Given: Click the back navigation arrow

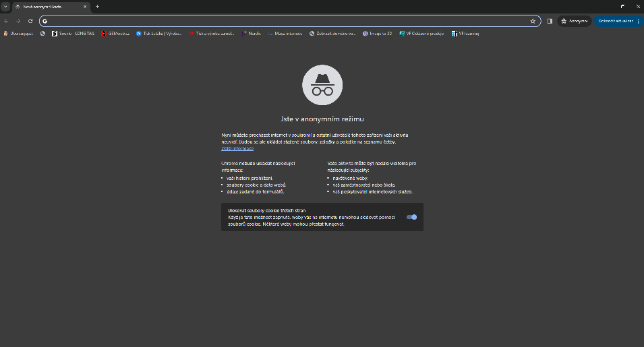Looking at the screenshot, I should (7, 21).
